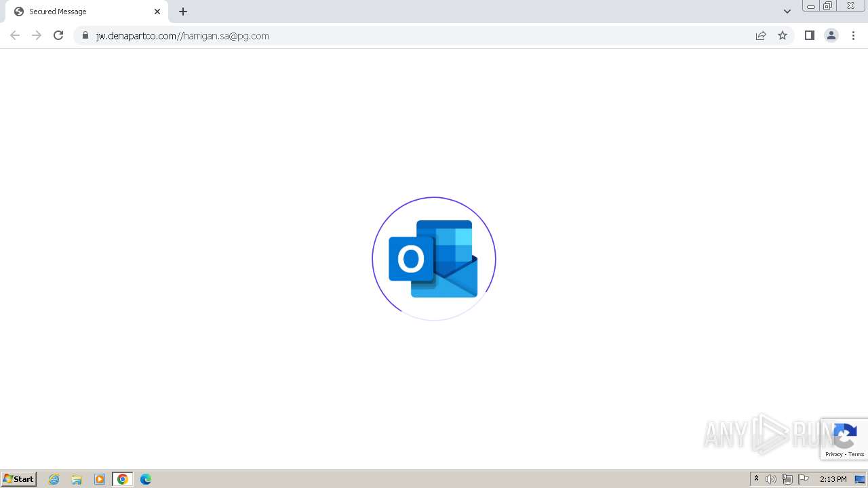Open the Action Center flag icon
Screen dimensions: 868x488
pos(804,479)
